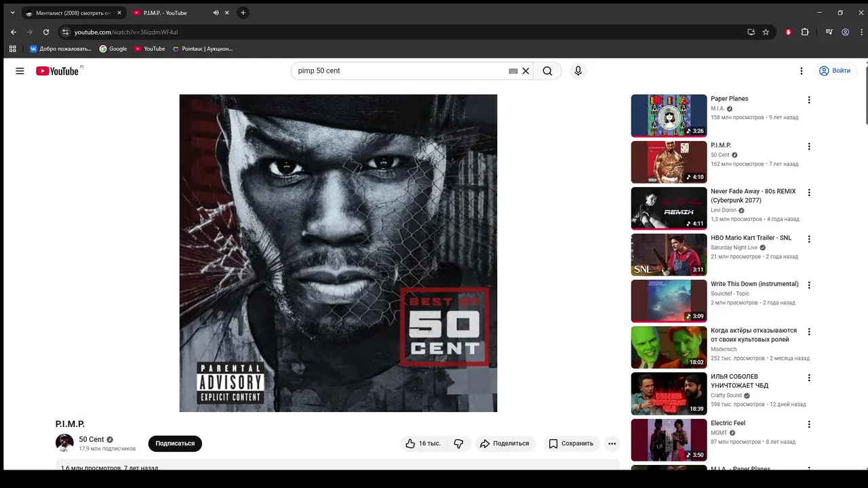Open the Electric Feel video title
868x488 pixels.
pyautogui.click(x=728, y=423)
